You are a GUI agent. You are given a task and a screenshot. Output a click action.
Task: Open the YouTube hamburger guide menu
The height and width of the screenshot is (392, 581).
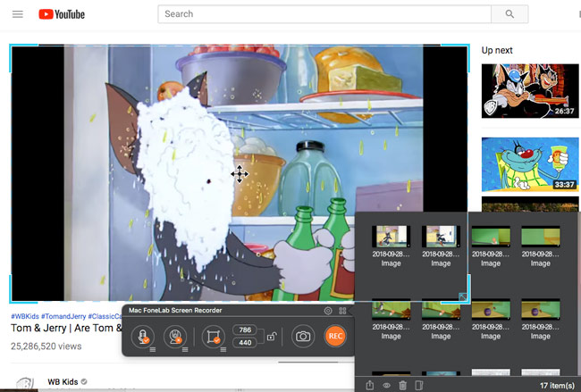(17, 14)
